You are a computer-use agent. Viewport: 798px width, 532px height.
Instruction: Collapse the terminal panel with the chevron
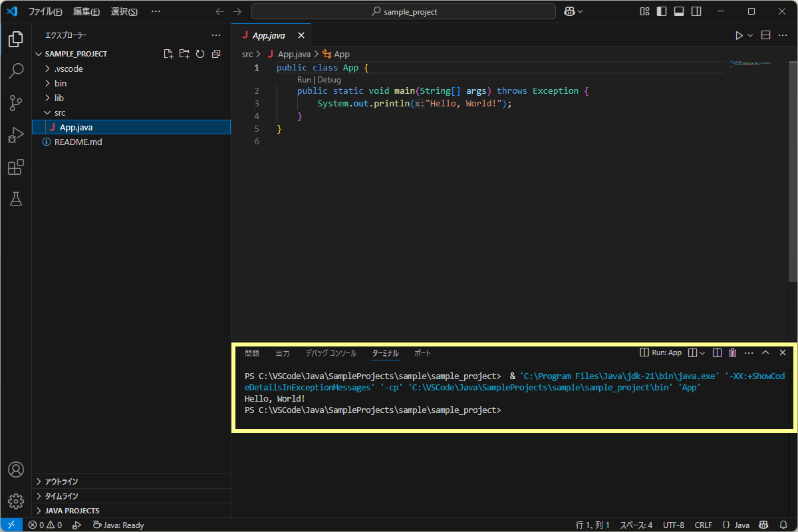[x=765, y=352]
